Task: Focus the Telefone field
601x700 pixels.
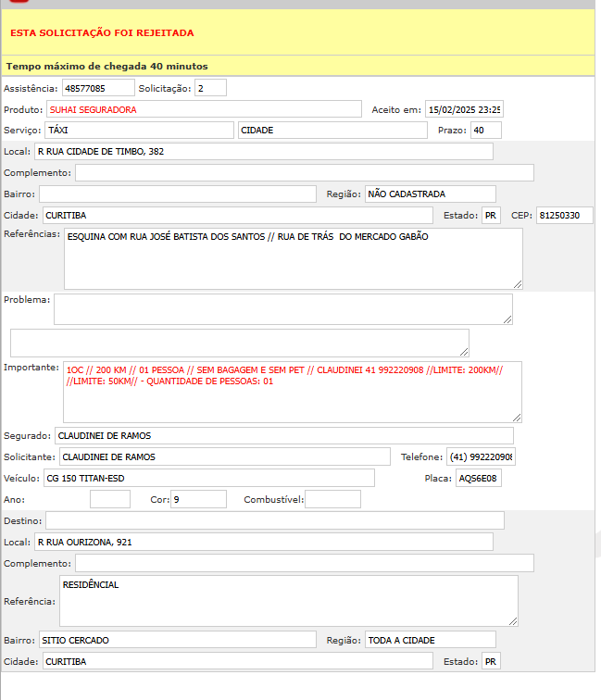Action: [481, 456]
